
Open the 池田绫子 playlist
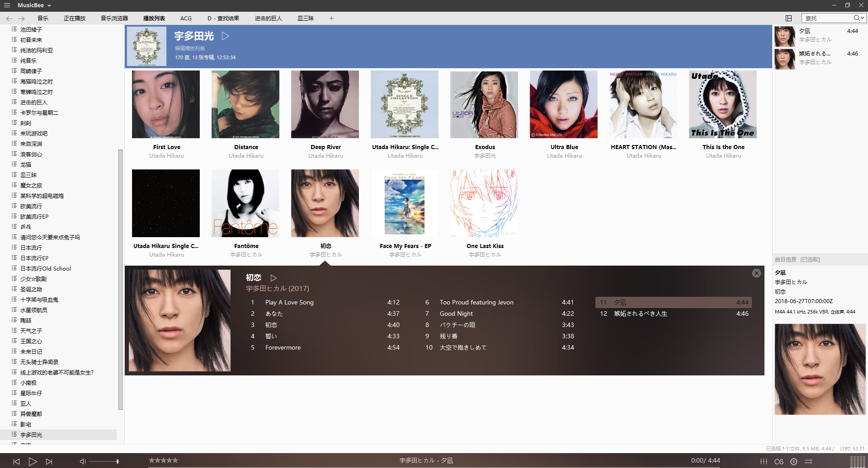click(x=31, y=29)
